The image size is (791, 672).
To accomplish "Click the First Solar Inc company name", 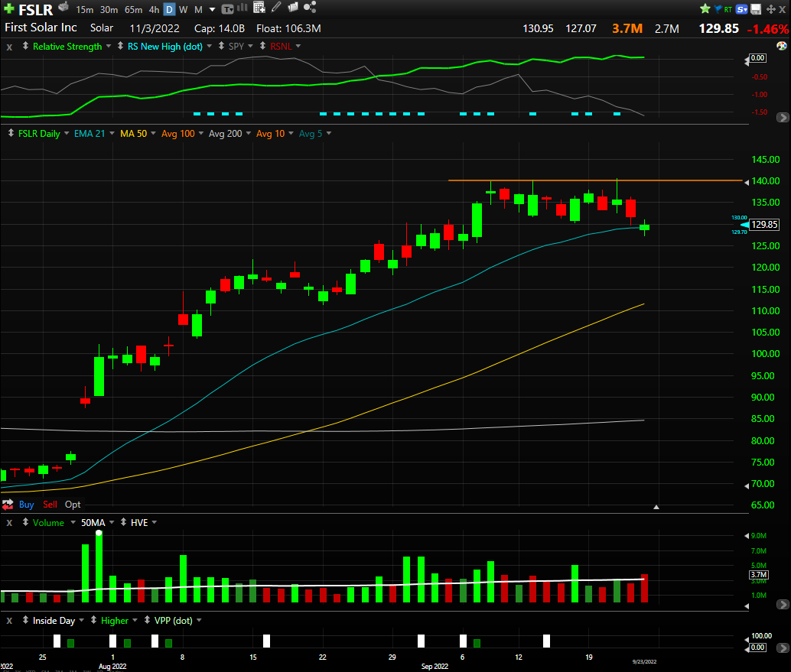I will (41, 28).
